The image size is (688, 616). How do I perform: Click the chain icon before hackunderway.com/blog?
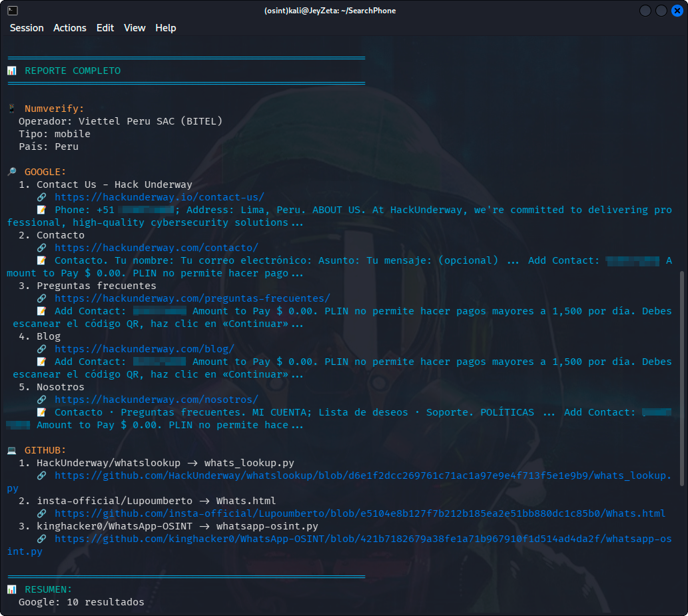coord(42,349)
